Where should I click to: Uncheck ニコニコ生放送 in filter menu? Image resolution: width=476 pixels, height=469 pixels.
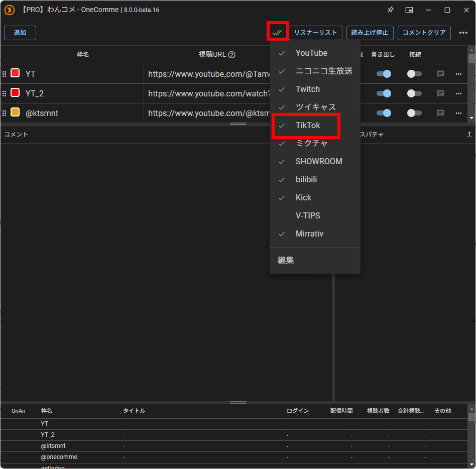315,71
